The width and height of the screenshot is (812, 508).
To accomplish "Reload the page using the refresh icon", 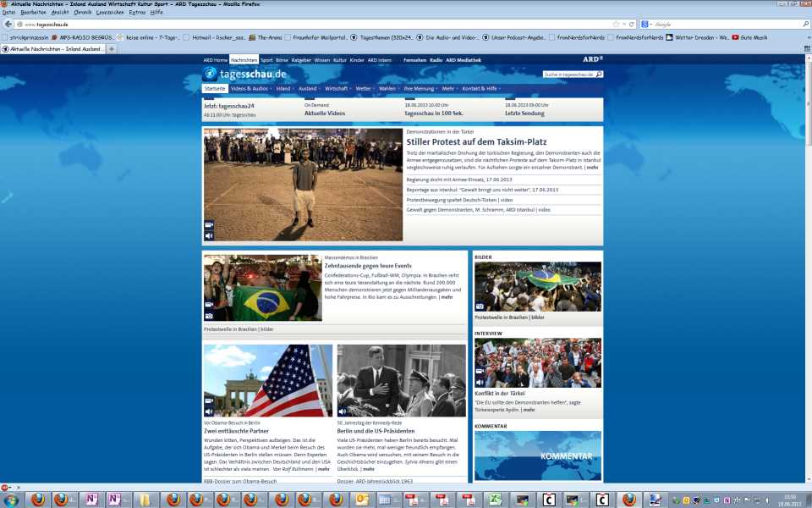I will coord(631,25).
